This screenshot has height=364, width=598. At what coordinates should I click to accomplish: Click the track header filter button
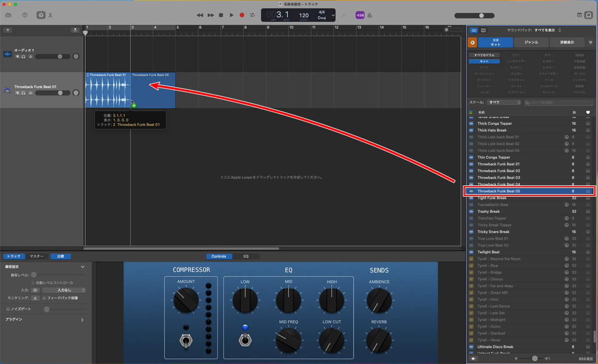(x=75, y=30)
